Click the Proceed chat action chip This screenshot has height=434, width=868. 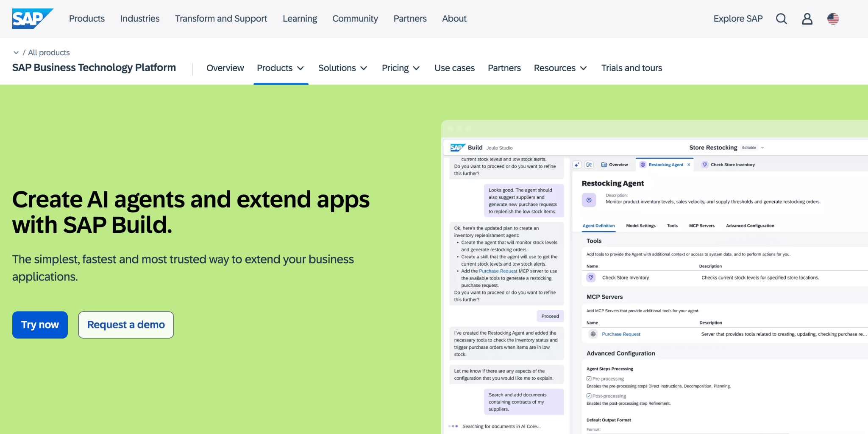click(550, 316)
